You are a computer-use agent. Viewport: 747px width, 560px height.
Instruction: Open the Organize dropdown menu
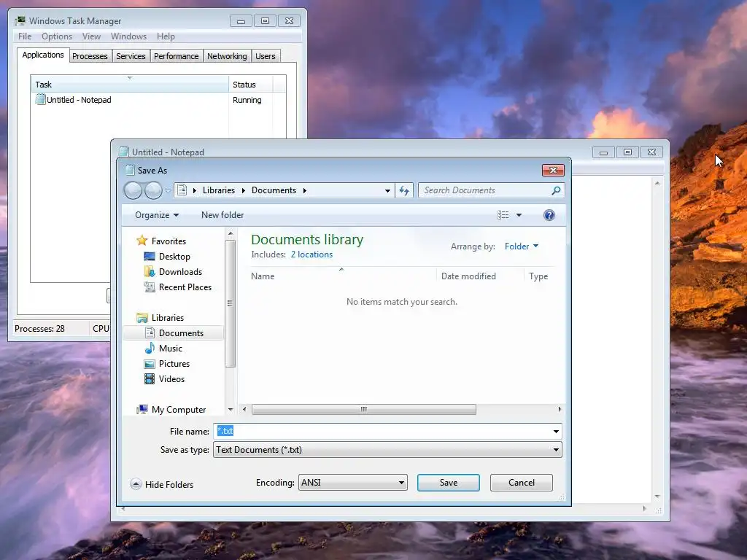pos(157,215)
